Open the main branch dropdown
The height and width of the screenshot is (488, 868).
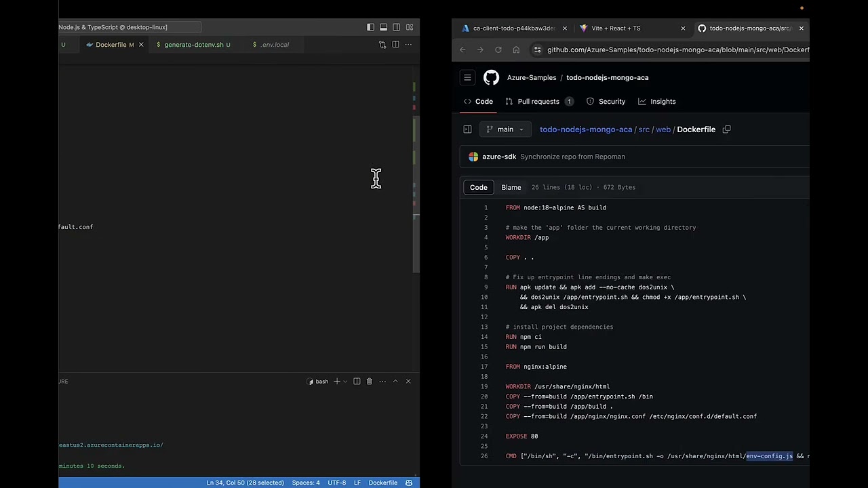point(505,129)
